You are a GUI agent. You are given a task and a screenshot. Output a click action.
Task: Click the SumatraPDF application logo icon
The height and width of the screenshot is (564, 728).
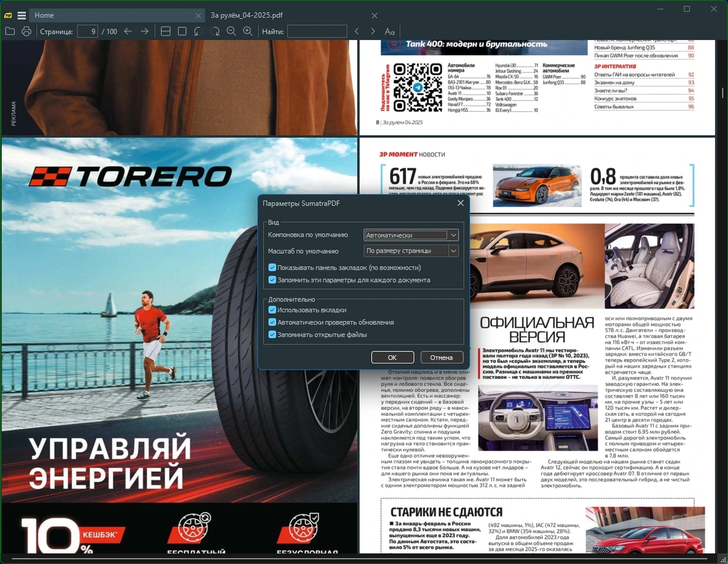(8, 15)
